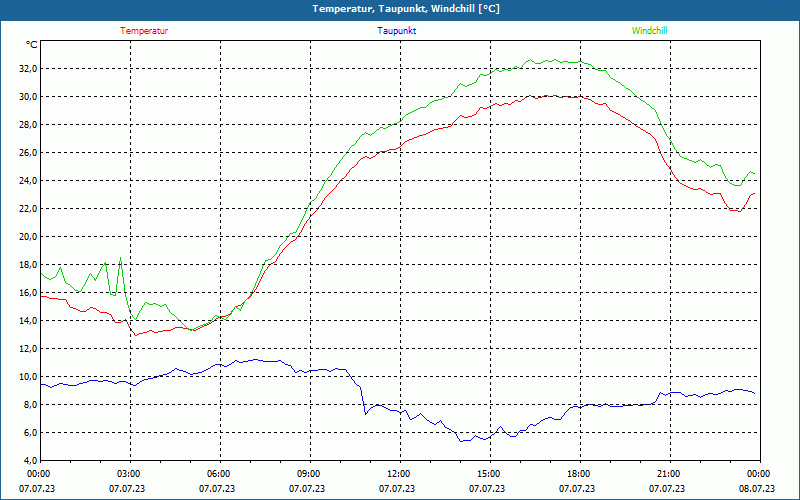Click the 26,0 value on the y-axis

(x=28, y=153)
